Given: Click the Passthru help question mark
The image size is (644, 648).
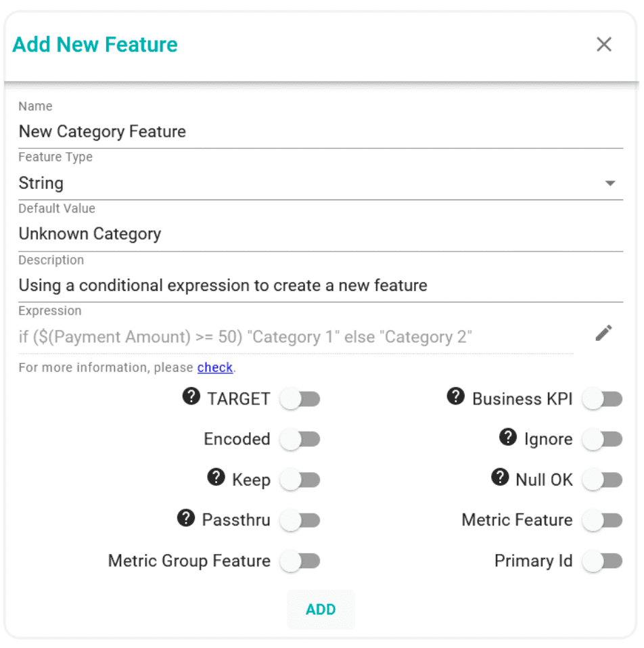Looking at the screenshot, I should [x=186, y=518].
